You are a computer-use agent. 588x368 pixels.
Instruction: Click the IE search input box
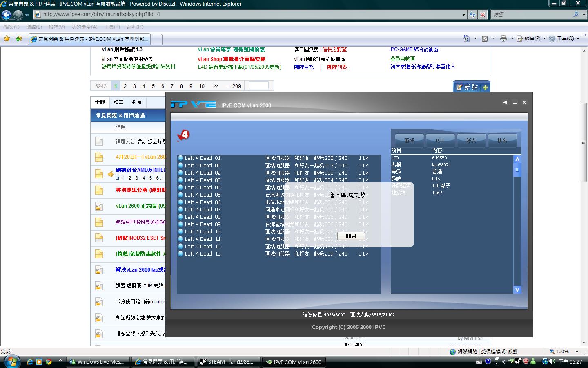[531, 15]
